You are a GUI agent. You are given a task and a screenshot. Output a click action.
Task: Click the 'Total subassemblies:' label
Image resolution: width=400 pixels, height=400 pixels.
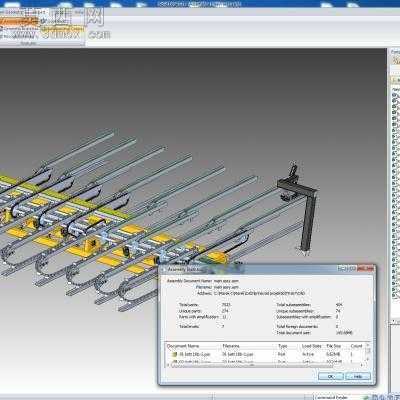[x=294, y=305]
